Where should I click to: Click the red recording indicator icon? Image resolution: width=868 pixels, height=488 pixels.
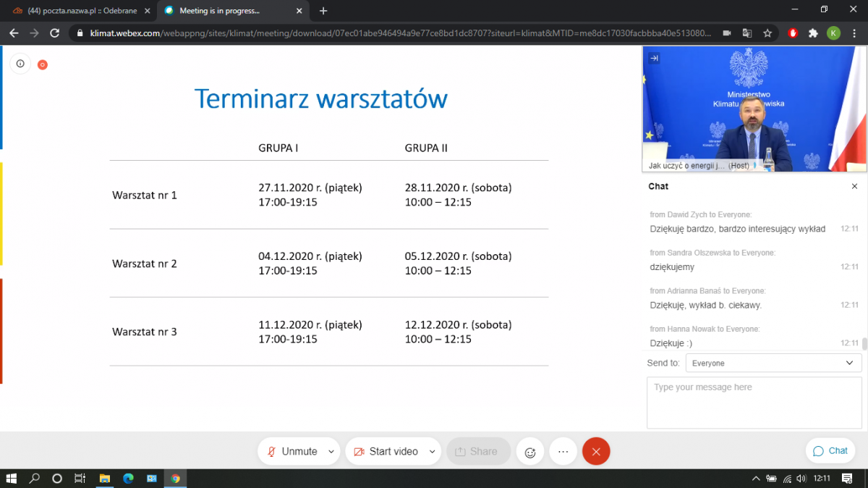click(43, 64)
